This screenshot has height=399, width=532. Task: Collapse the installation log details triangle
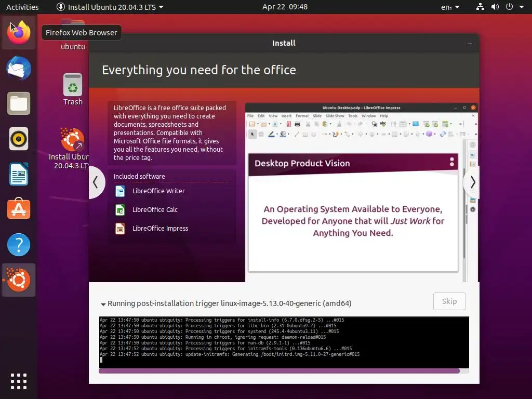tap(103, 304)
